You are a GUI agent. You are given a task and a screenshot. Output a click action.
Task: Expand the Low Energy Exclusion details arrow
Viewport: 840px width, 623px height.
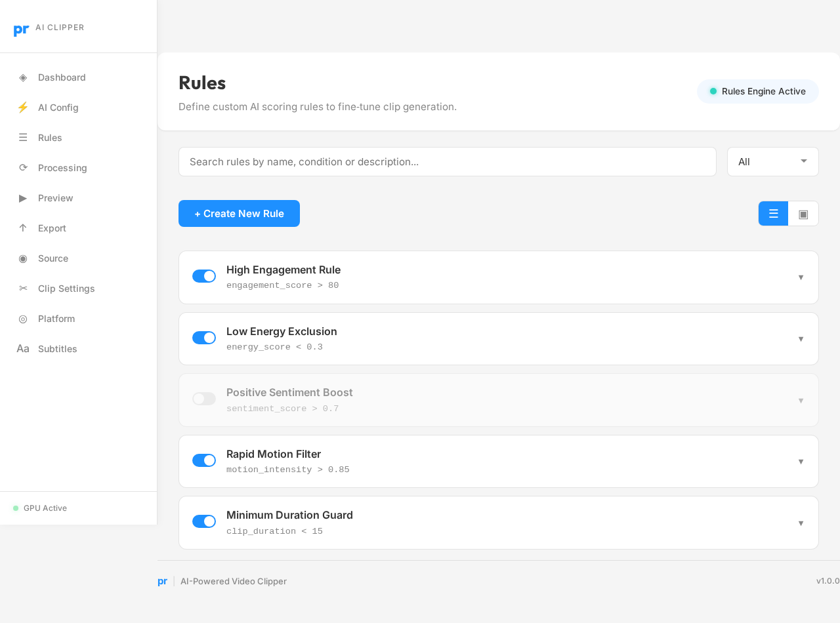(x=801, y=339)
